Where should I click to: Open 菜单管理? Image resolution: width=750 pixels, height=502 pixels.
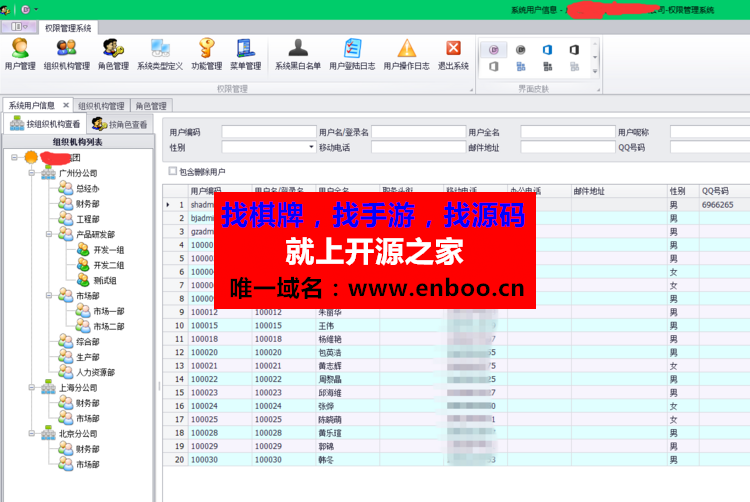245,54
